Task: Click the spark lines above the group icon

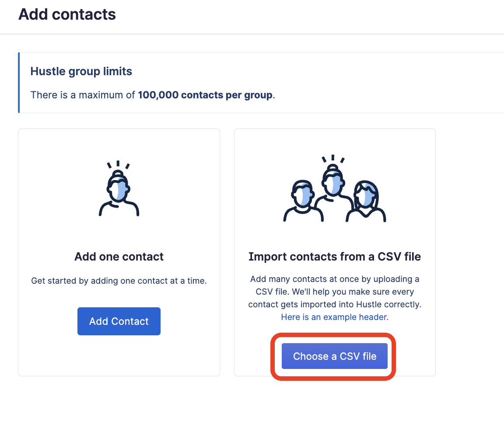Action: pyautogui.click(x=333, y=159)
